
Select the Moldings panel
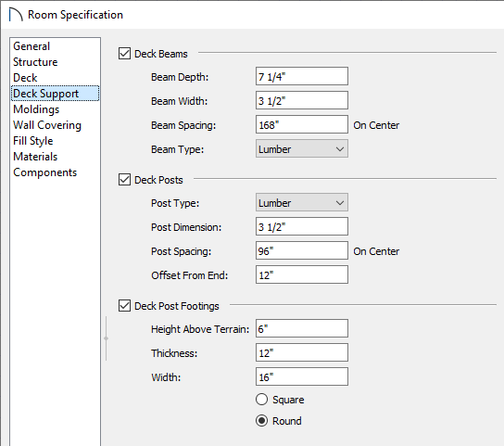coord(36,109)
